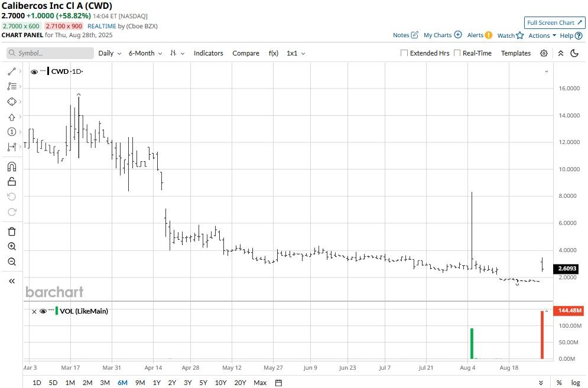Click the VOL green color swatch
588x388 pixels.
tap(57, 311)
